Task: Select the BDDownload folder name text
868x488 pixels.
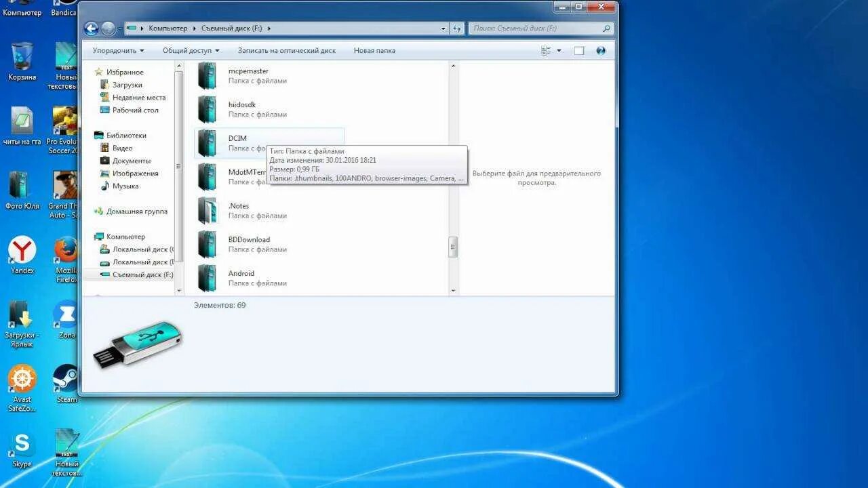Action: (249, 240)
